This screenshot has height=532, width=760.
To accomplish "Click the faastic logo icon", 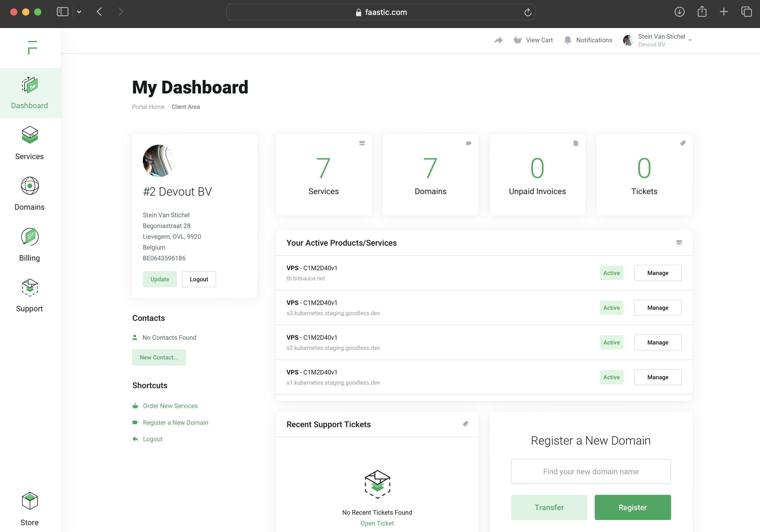I will click(x=32, y=48).
